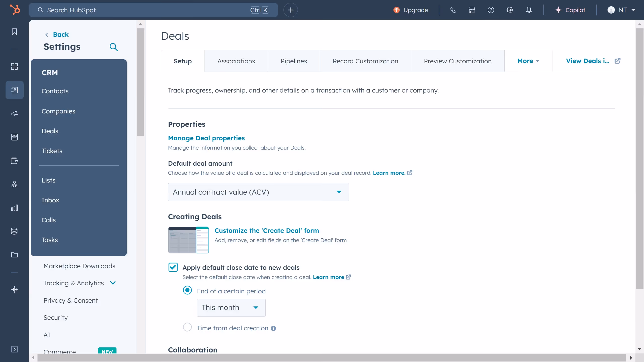The width and height of the screenshot is (644, 362).
Task: Collapse the Tracking & Analytics section
Action: pyautogui.click(x=113, y=283)
